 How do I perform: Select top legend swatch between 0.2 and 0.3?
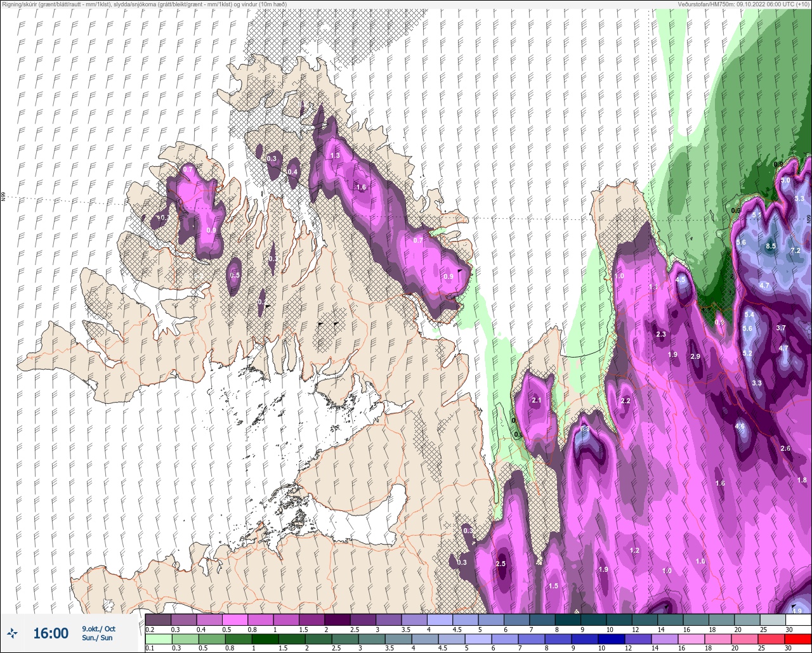[x=158, y=619]
